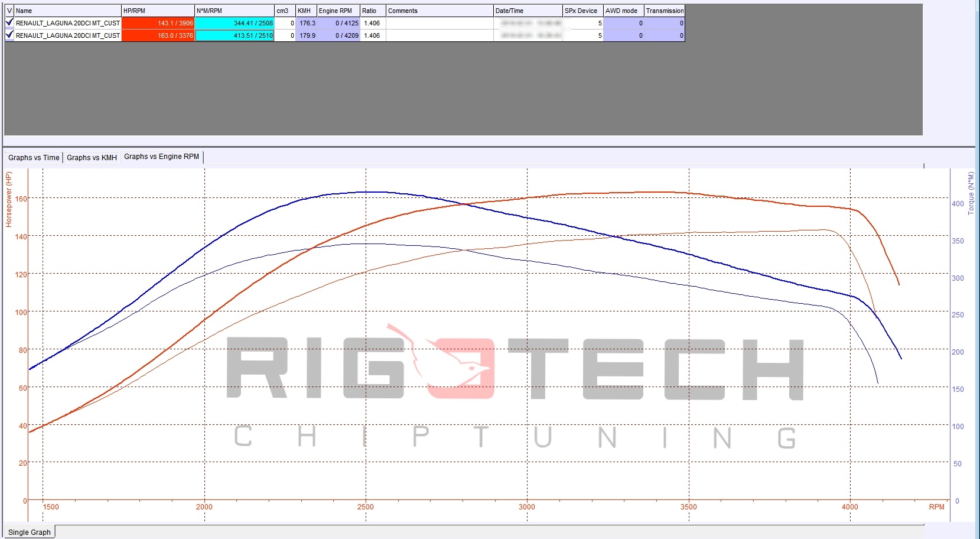Image resolution: width=980 pixels, height=539 pixels.
Task: Click the 2500 tick on the RPM axis
Action: [x=365, y=506]
